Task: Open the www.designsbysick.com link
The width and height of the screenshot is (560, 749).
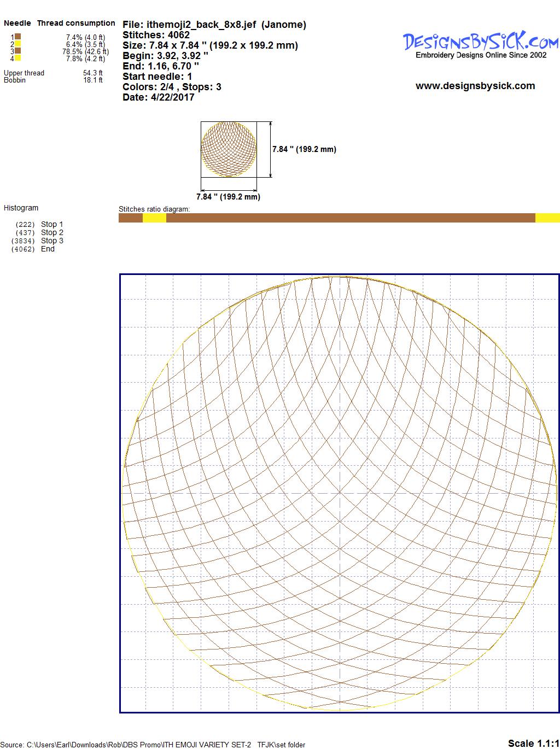Action: click(x=475, y=86)
